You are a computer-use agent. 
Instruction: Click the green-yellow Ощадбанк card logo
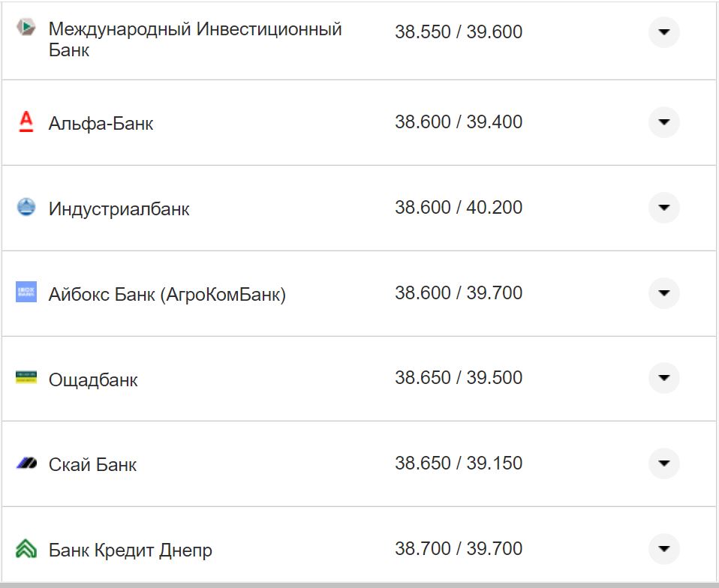[x=25, y=378]
